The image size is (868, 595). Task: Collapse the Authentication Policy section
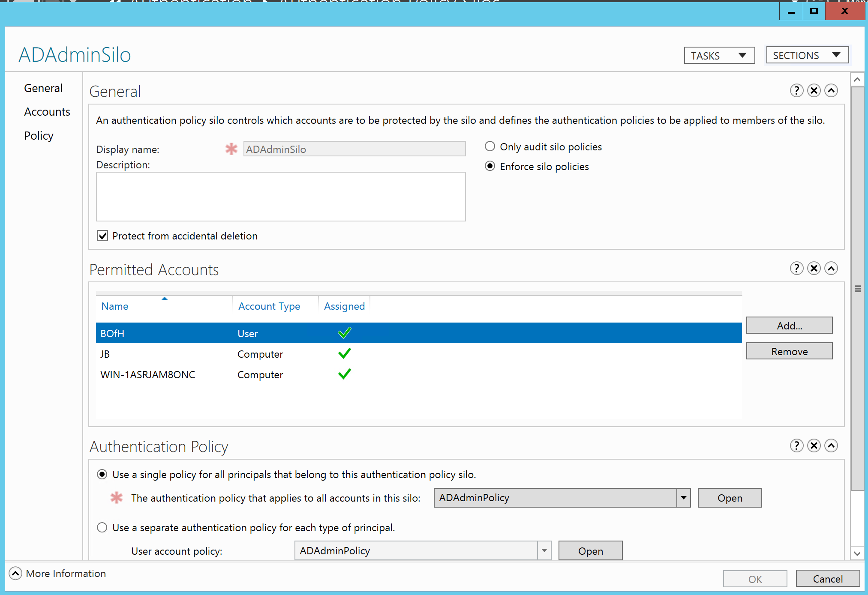[831, 446]
